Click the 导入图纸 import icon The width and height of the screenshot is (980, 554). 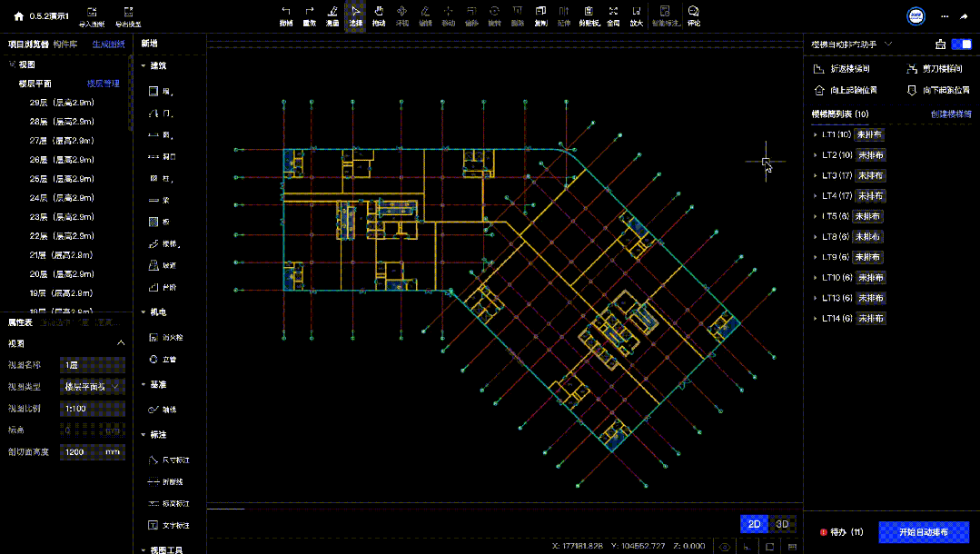click(92, 12)
